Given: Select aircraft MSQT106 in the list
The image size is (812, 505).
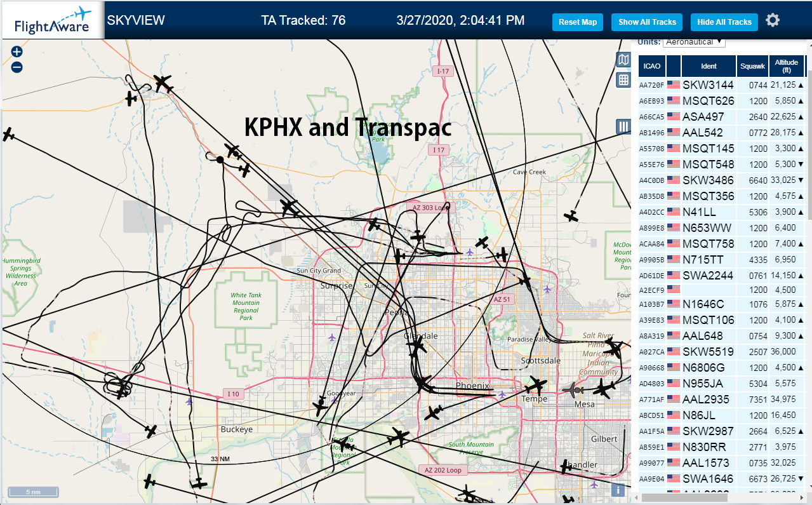Looking at the screenshot, I should (708, 320).
